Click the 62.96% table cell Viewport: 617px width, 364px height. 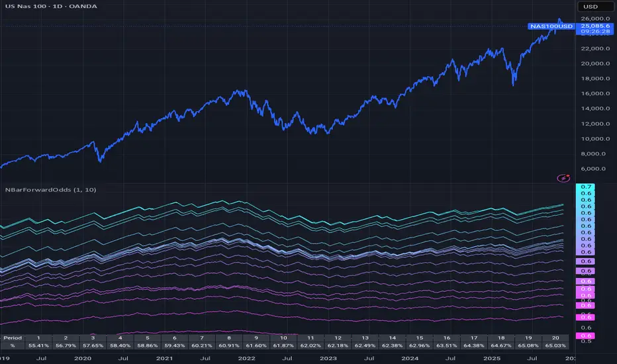click(420, 345)
